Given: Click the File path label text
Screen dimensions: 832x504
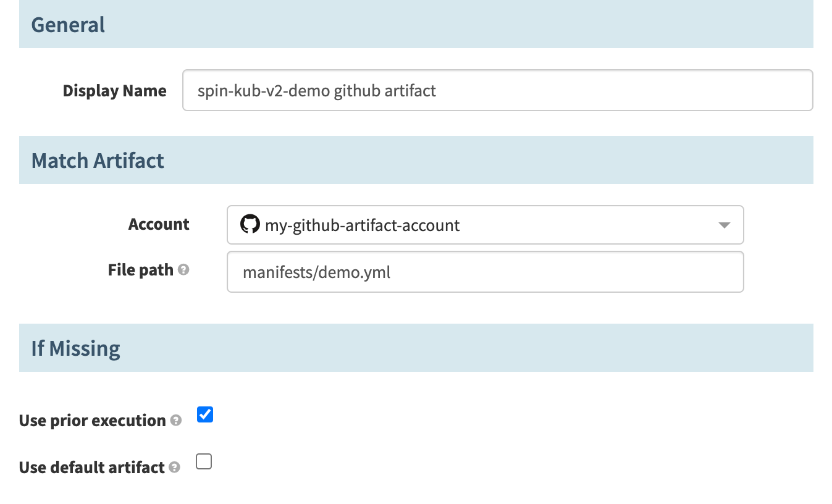Looking at the screenshot, I should click(x=140, y=270).
